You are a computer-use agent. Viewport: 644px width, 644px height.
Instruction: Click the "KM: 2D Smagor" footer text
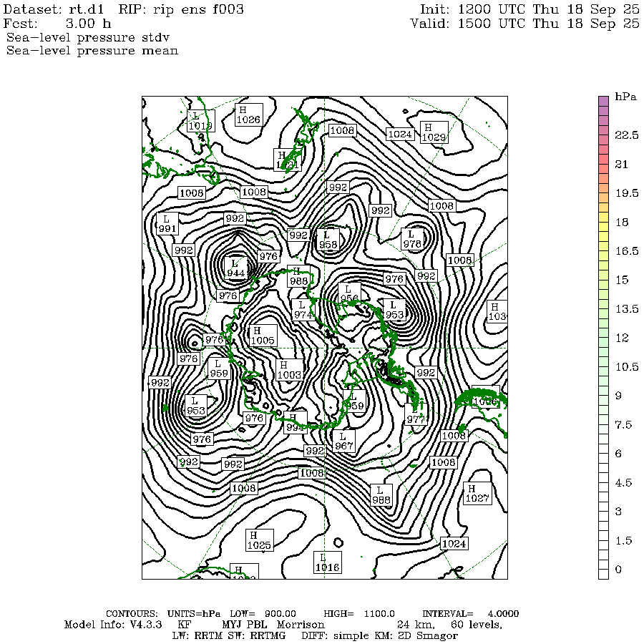(414, 636)
